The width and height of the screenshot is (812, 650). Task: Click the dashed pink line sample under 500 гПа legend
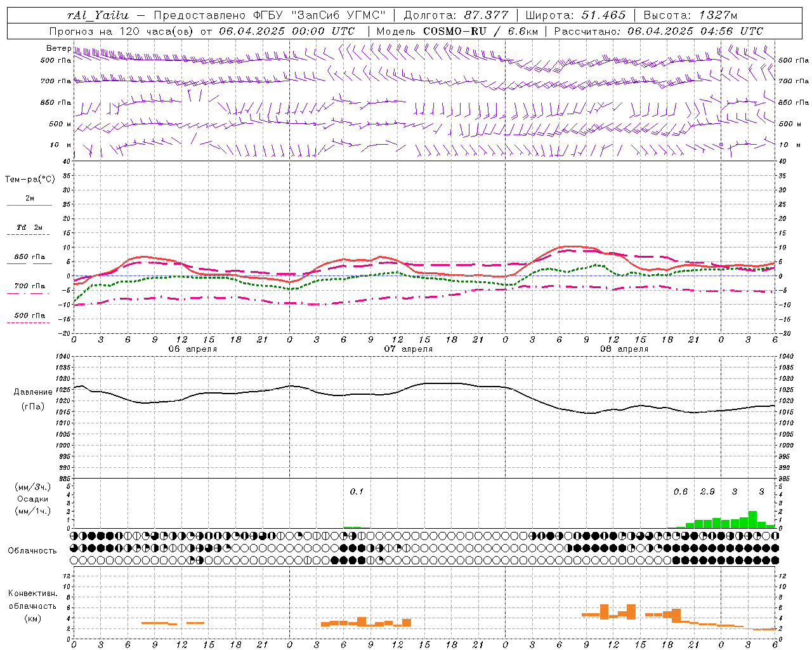[x=29, y=323]
